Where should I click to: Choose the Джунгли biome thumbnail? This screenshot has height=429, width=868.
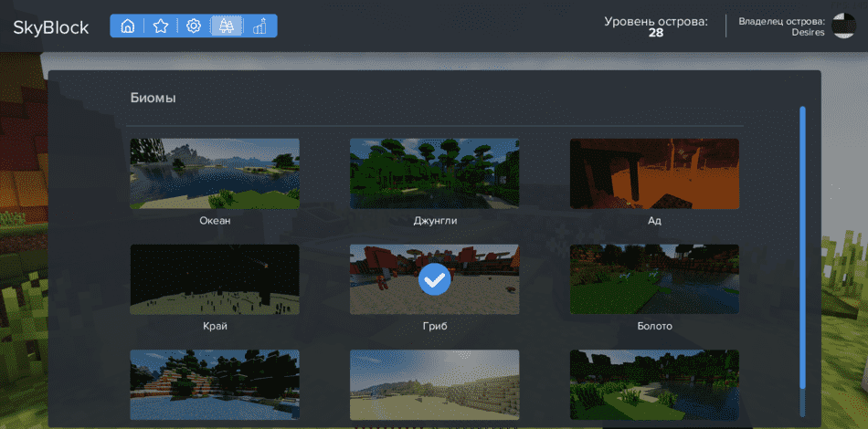click(x=434, y=173)
